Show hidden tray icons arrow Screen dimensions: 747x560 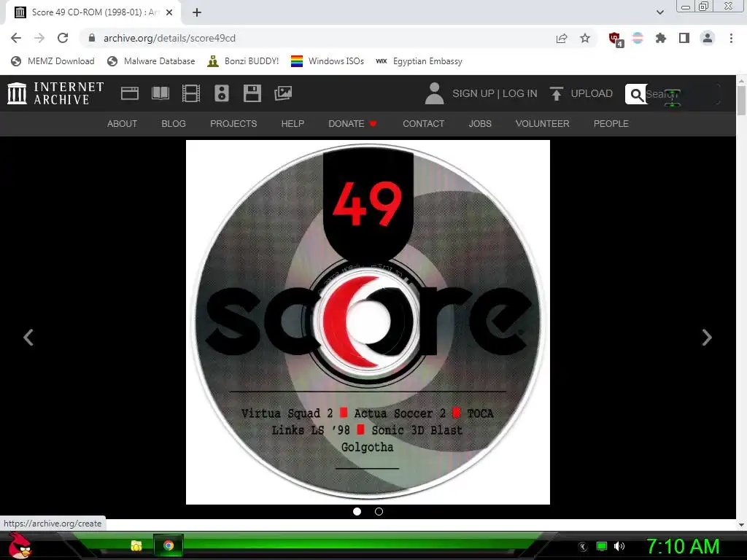point(583,547)
